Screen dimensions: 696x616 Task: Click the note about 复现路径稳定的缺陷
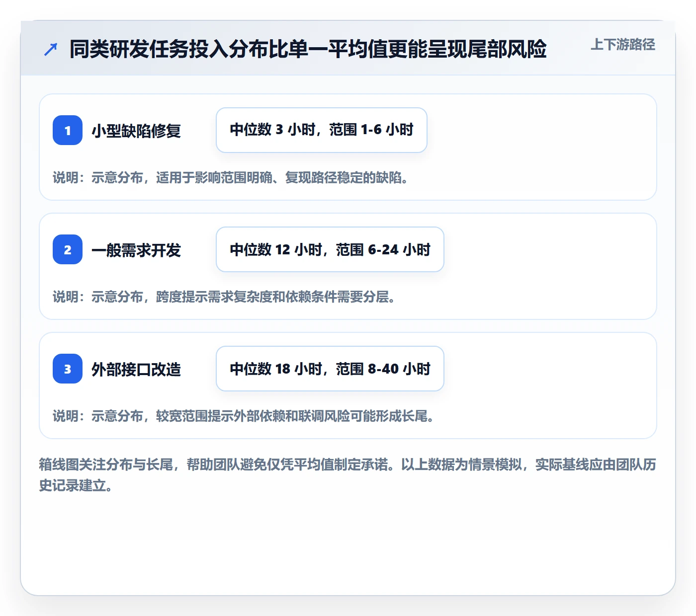(231, 178)
